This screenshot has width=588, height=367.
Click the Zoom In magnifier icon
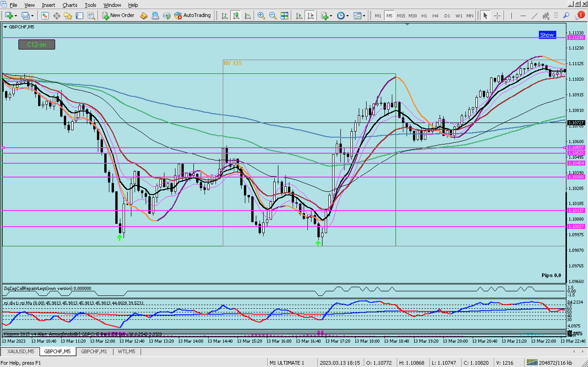261,16
